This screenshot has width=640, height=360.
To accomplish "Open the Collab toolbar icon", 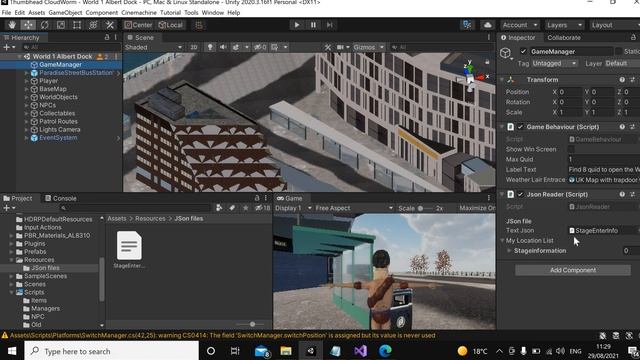I will (467, 25).
